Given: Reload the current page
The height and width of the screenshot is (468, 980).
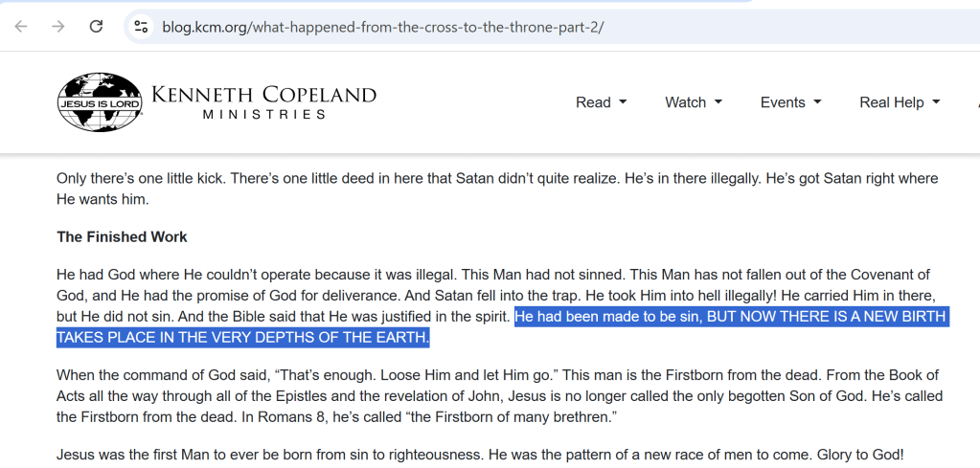Looking at the screenshot, I should [96, 27].
